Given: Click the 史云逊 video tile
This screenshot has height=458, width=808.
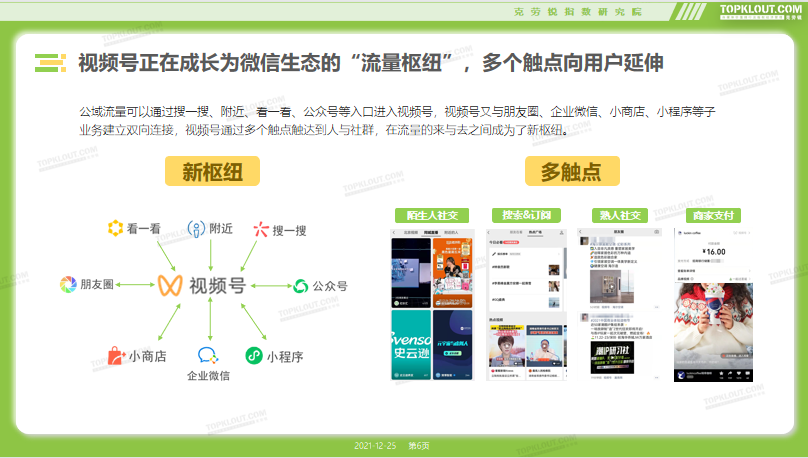Looking at the screenshot, I should [x=411, y=345].
